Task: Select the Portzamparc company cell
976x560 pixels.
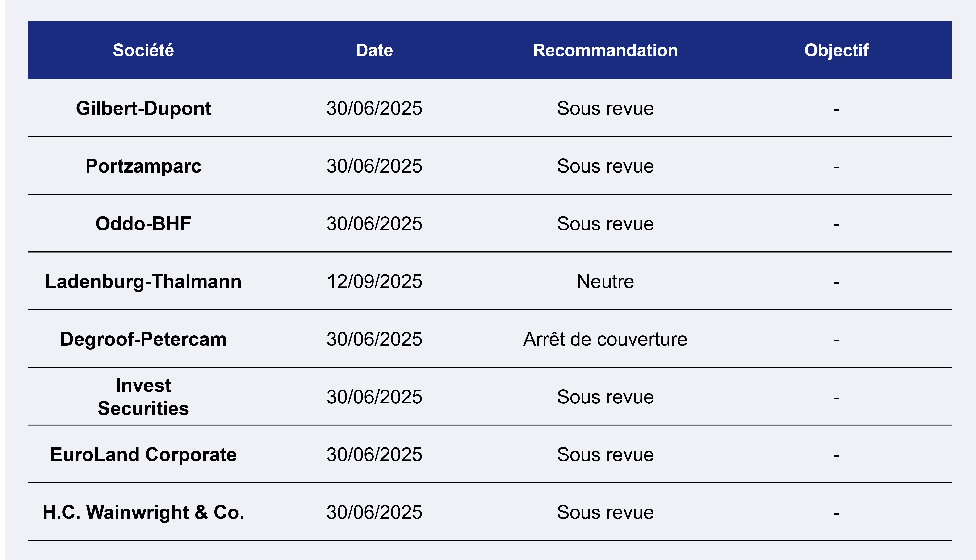Action: (143, 166)
